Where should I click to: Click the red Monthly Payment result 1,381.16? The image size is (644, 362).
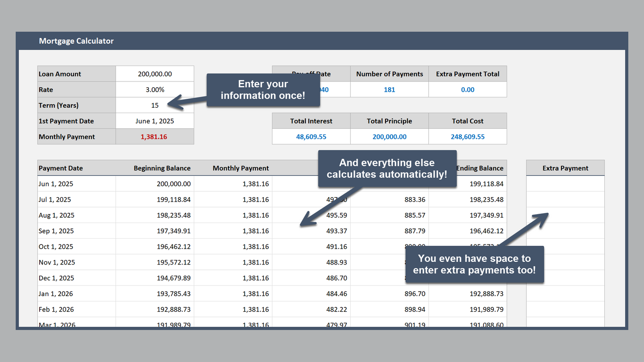pos(155,137)
